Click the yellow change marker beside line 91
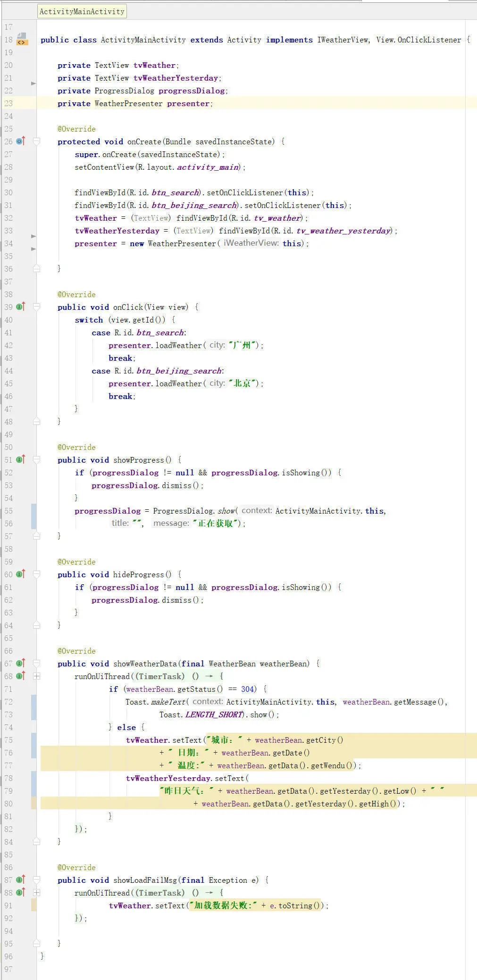The image size is (477, 980). (x=33, y=905)
